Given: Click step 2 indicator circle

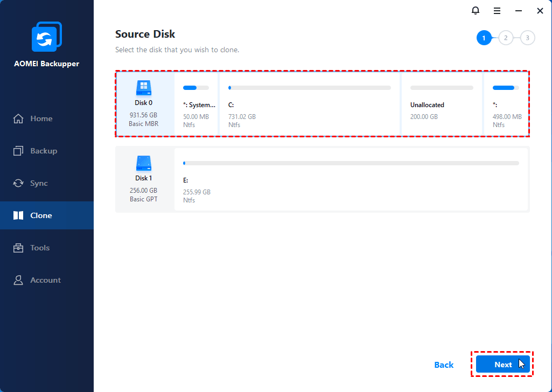Looking at the screenshot, I should 506,38.
